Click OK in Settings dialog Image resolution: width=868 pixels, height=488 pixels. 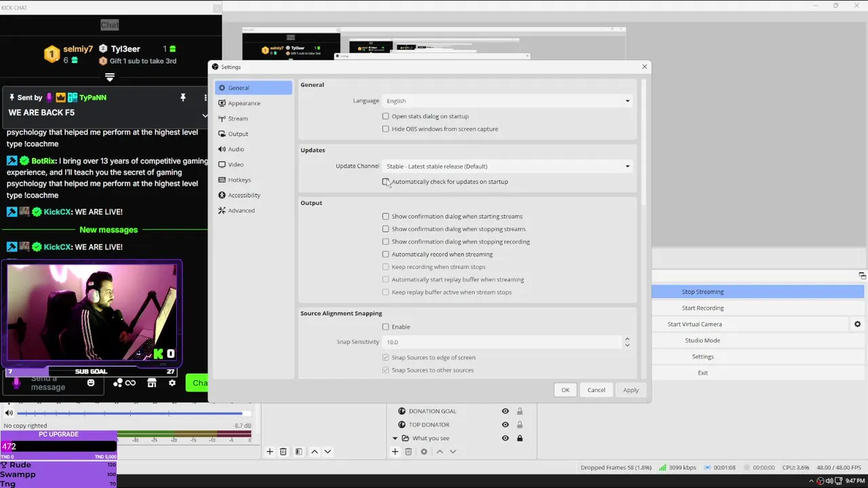coord(566,390)
